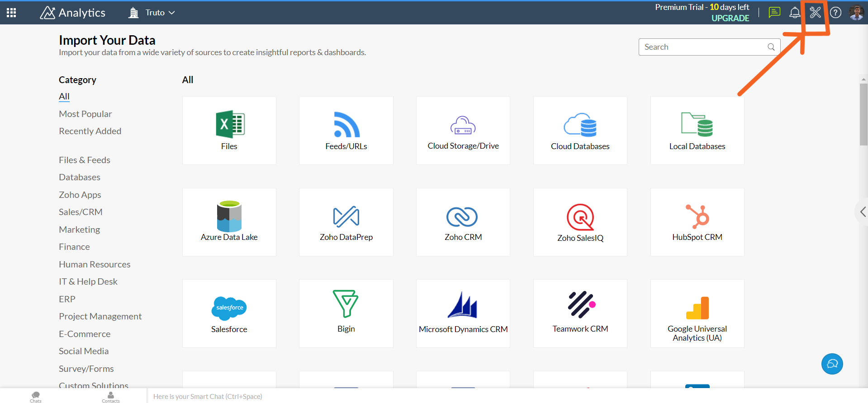Click the search magnifier icon
Image resolution: width=868 pixels, height=403 pixels.
pyautogui.click(x=771, y=47)
